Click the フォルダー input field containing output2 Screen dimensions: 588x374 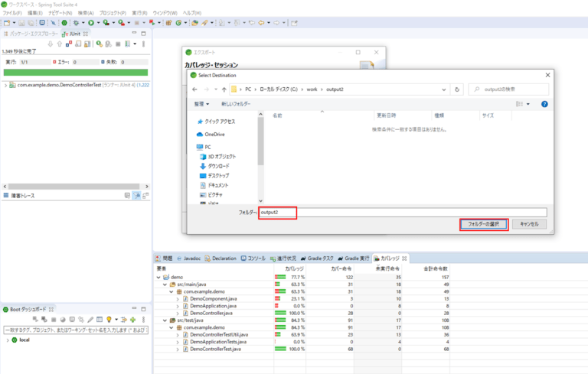pos(403,212)
